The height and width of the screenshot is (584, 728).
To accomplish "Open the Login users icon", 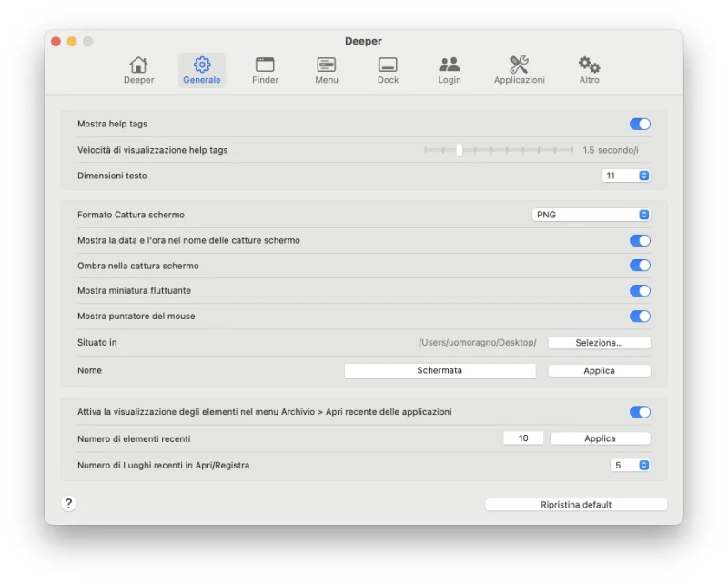I will [x=450, y=65].
